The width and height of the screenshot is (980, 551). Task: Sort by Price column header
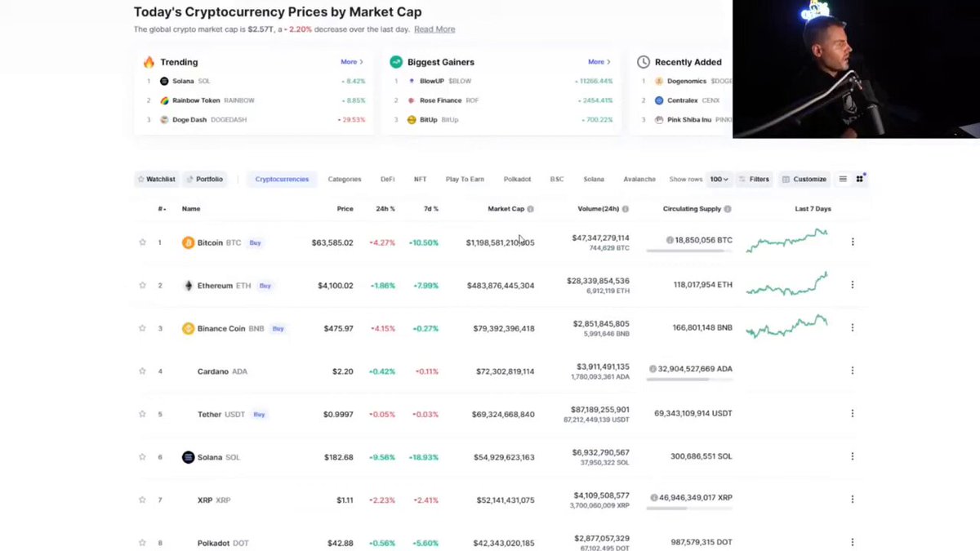345,209
